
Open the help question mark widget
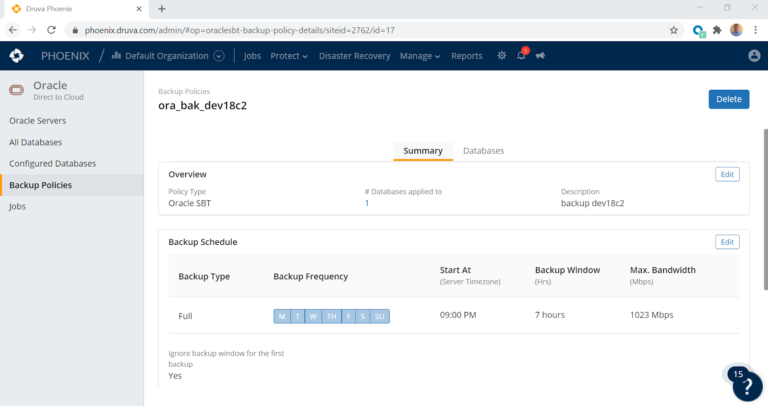point(746,387)
